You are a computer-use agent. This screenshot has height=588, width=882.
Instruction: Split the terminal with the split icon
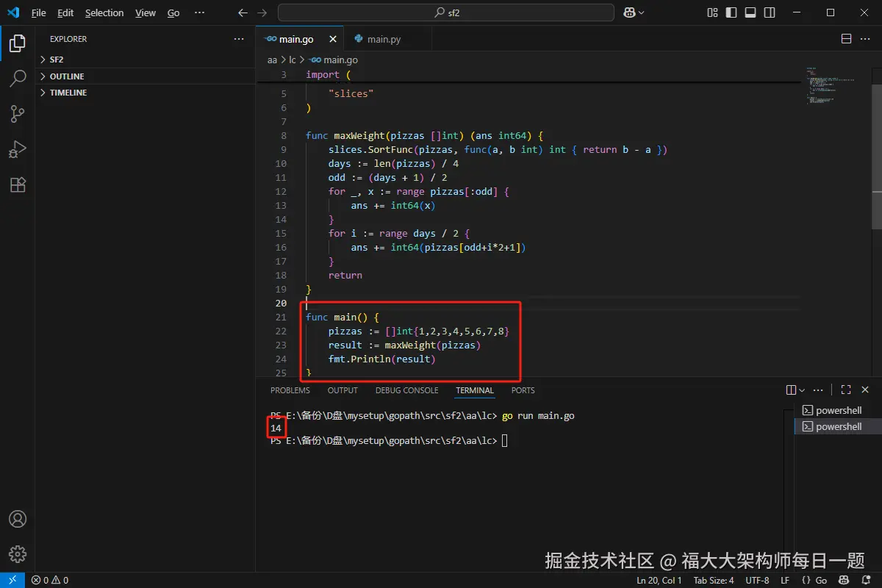(x=791, y=390)
